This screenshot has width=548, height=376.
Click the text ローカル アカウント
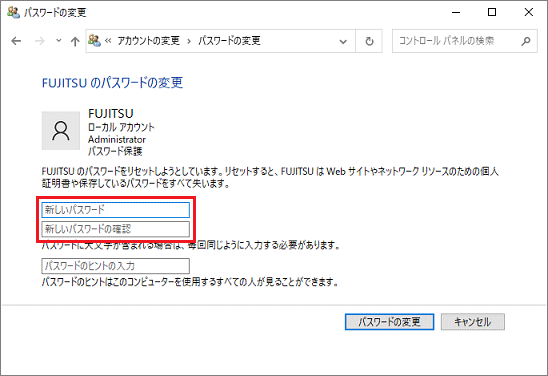121,127
